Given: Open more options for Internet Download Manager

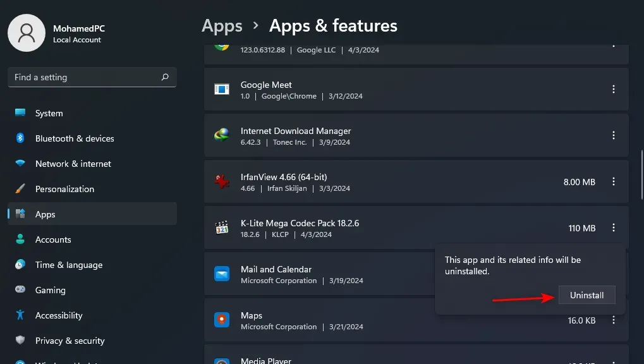Looking at the screenshot, I should coord(614,135).
